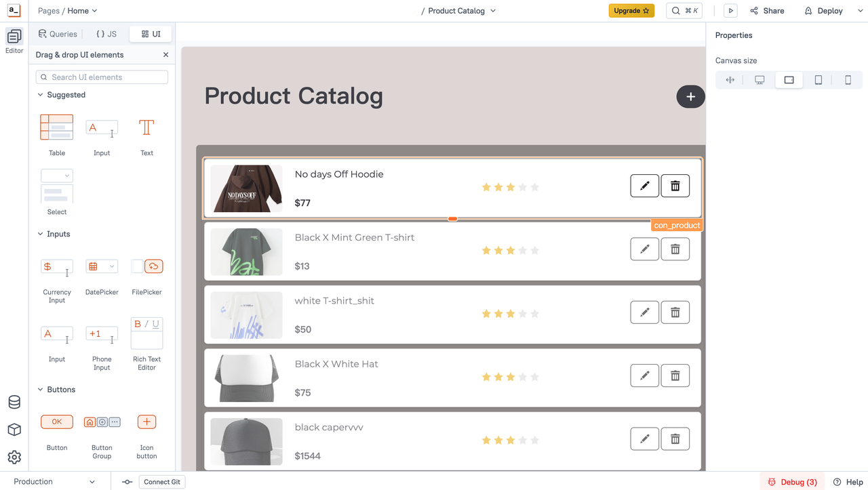Click the Upgrade button
Image resolution: width=868 pixels, height=490 pixels.
631,11
